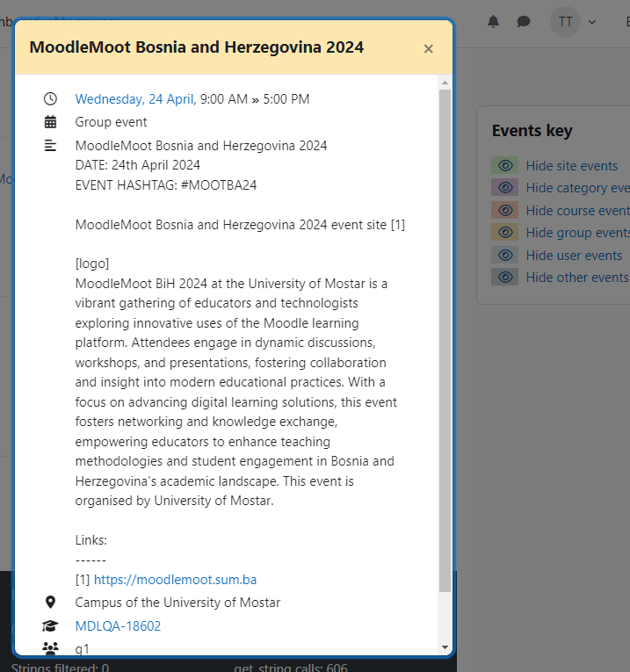Click the Links: label text
630x672 pixels.
[91, 540]
